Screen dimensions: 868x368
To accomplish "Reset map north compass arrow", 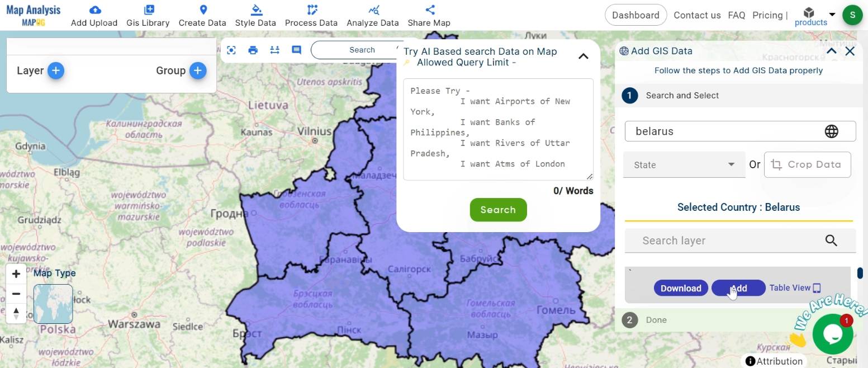I will [x=16, y=313].
